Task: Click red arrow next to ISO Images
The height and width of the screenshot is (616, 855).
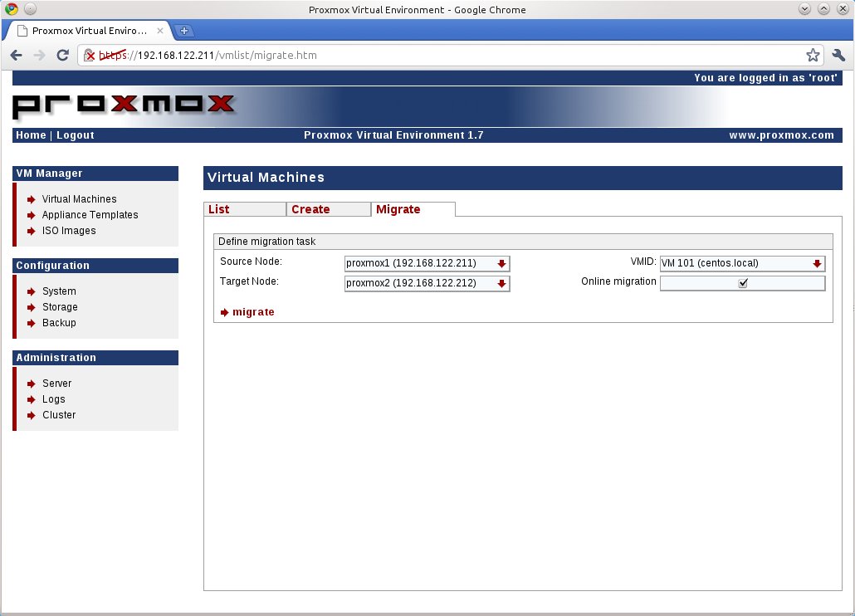Action: [31, 231]
